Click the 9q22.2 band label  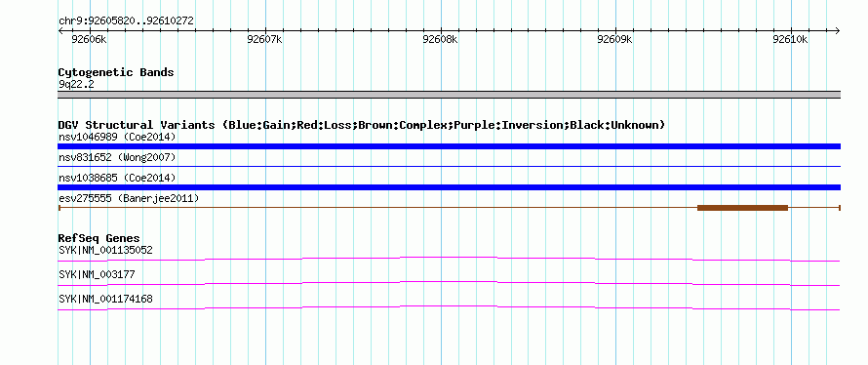76,85
